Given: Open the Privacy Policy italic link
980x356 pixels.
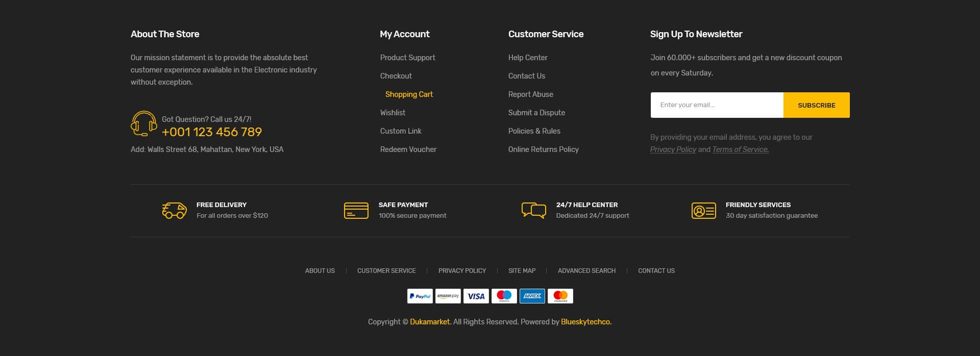Looking at the screenshot, I should tap(673, 149).
